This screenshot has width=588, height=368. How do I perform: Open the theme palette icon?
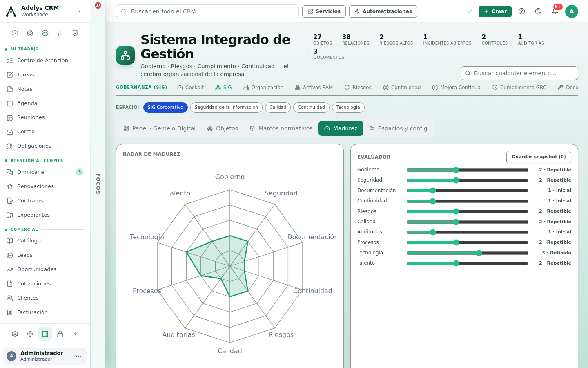(x=538, y=11)
